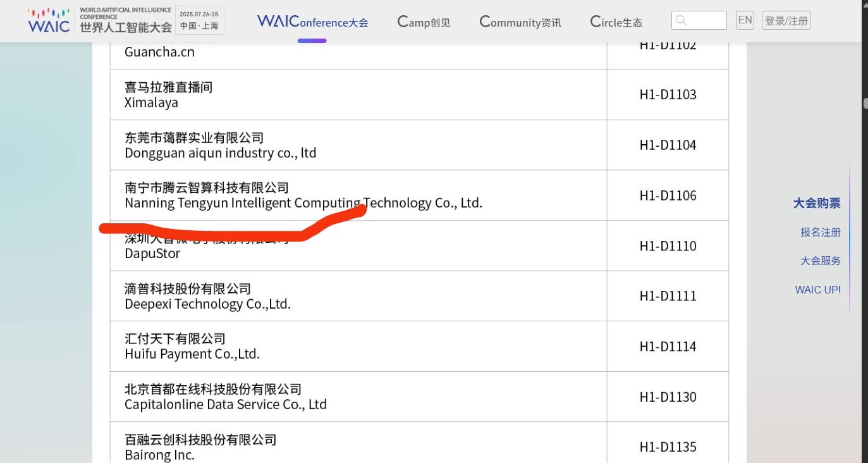868x463 pixels.
Task: Select 南宁市腾云智算科技有限公司 text
Action: (x=207, y=188)
